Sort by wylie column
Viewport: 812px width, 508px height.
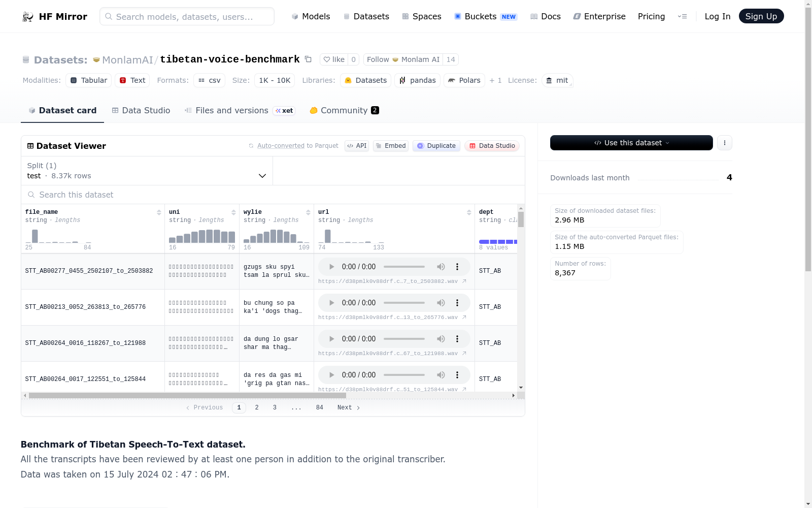tap(308, 212)
